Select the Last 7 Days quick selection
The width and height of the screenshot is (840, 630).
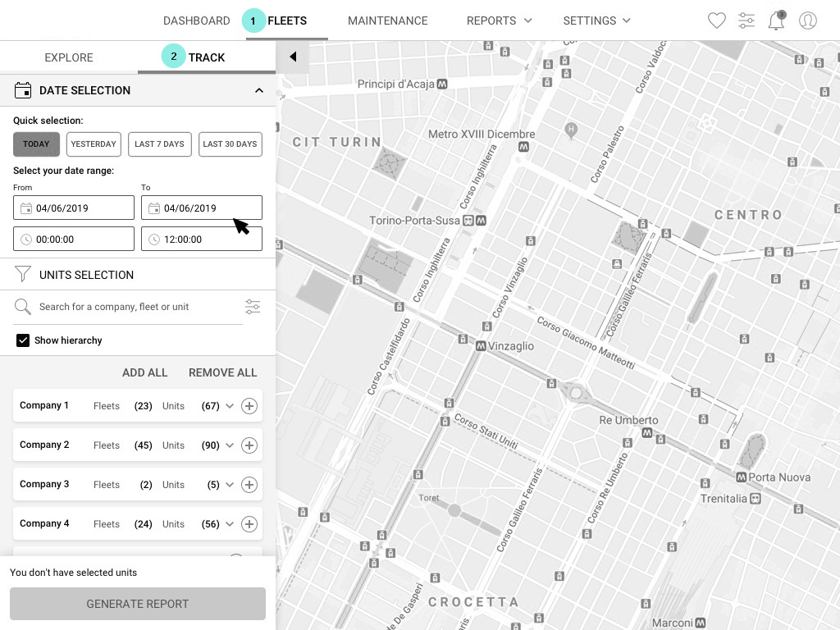[x=160, y=144]
